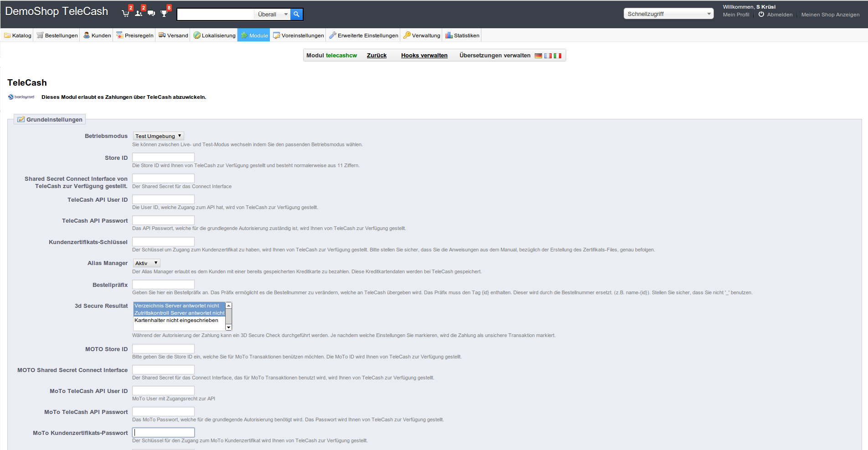This screenshot has width=868, height=450.
Task: Open the Katalog menu
Action: [18, 36]
